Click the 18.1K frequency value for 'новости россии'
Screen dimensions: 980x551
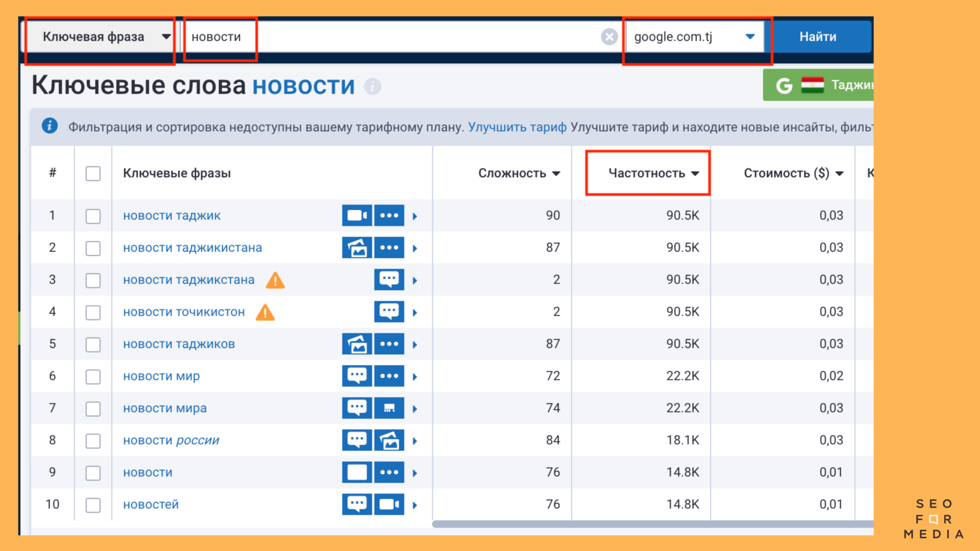click(683, 440)
